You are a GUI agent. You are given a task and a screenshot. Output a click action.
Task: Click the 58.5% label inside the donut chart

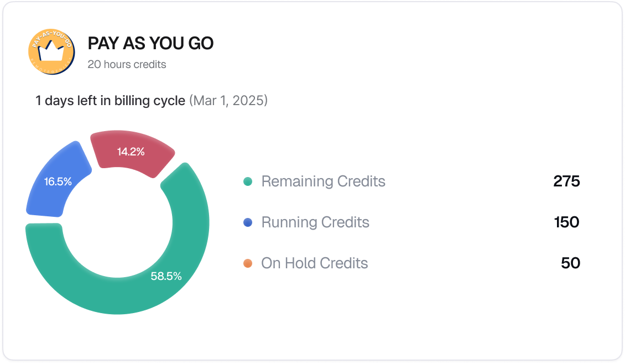(166, 275)
